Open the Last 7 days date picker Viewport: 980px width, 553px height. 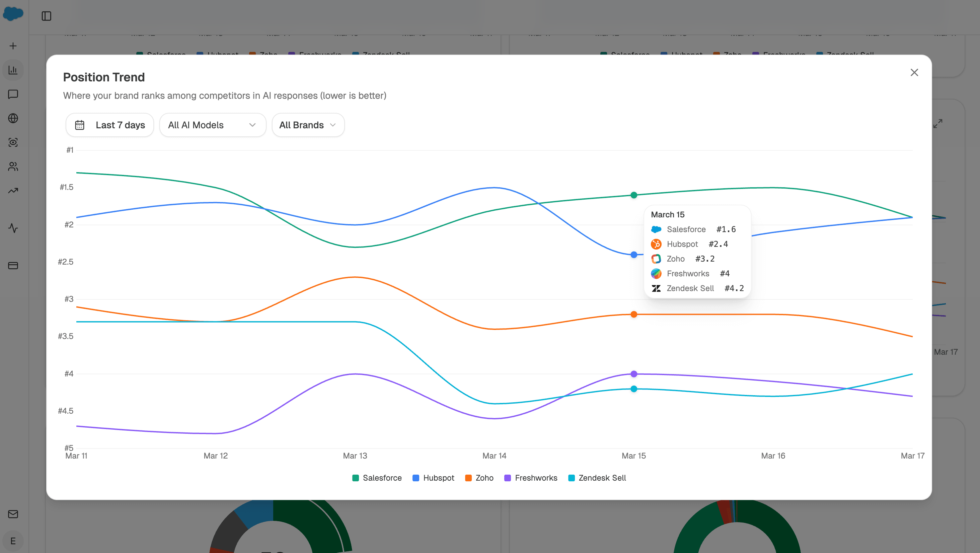tap(109, 125)
